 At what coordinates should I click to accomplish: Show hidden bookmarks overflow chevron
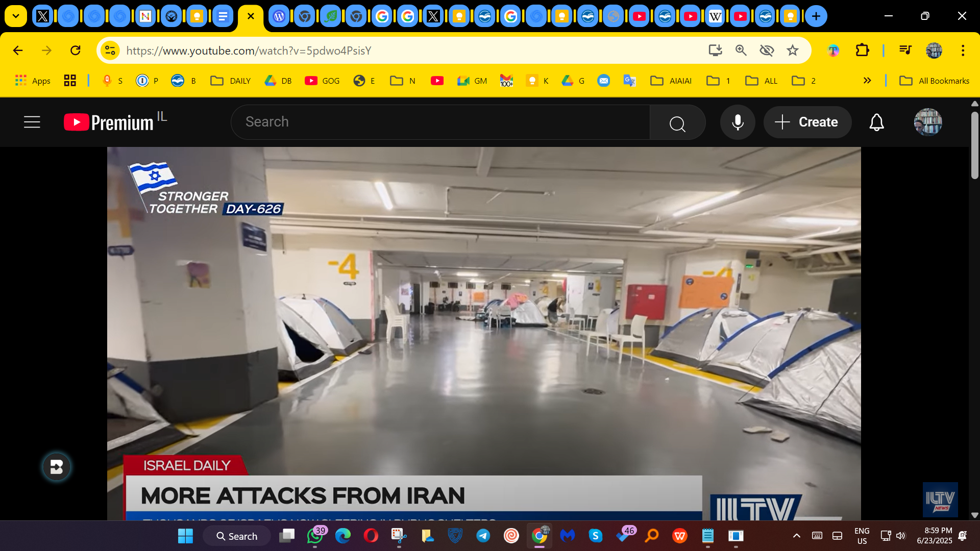point(867,81)
